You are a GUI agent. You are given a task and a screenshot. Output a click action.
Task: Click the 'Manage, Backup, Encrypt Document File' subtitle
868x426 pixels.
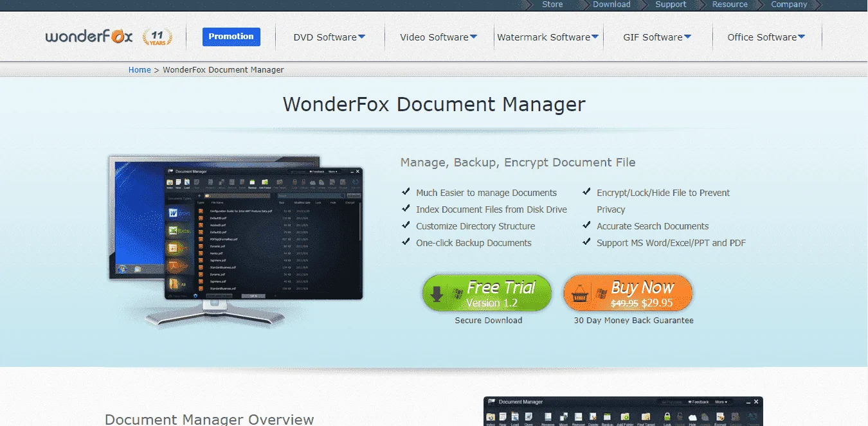(x=518, y=163)
